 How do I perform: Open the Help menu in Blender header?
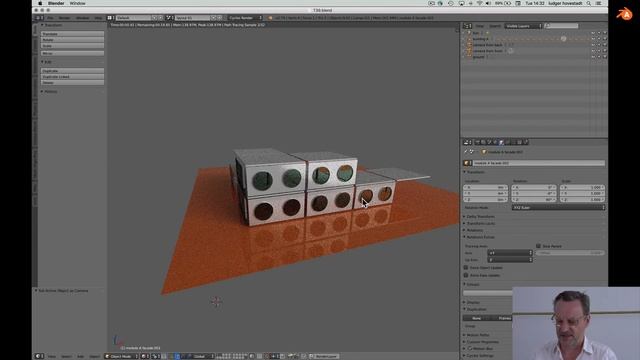click(x=98, y=18)
